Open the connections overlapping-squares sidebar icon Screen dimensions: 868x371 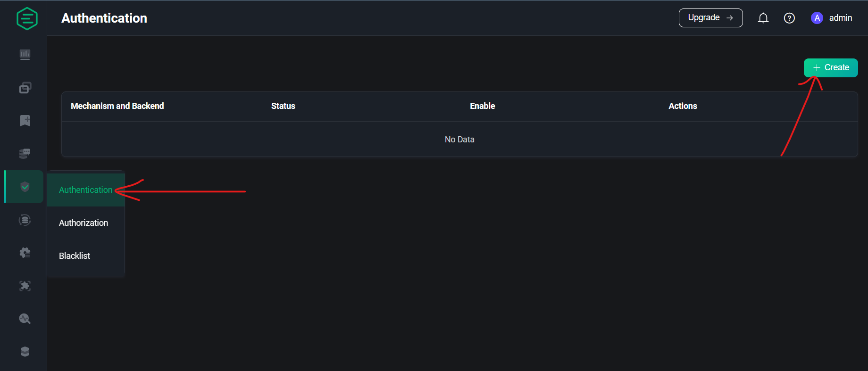25,88
